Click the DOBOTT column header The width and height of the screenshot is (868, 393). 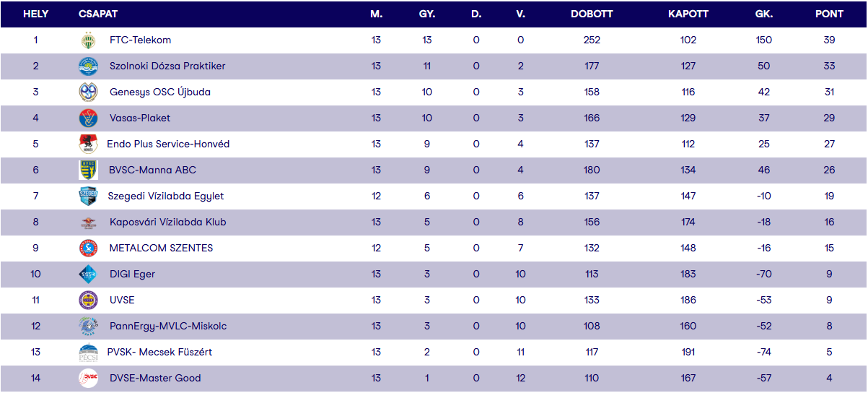click(592, 14)
